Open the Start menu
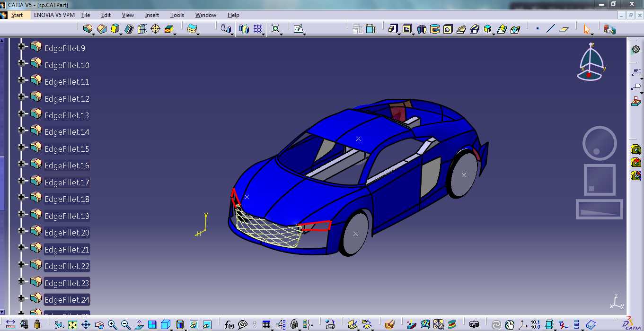Screen dimensions: 644x331 click(17, 15)
